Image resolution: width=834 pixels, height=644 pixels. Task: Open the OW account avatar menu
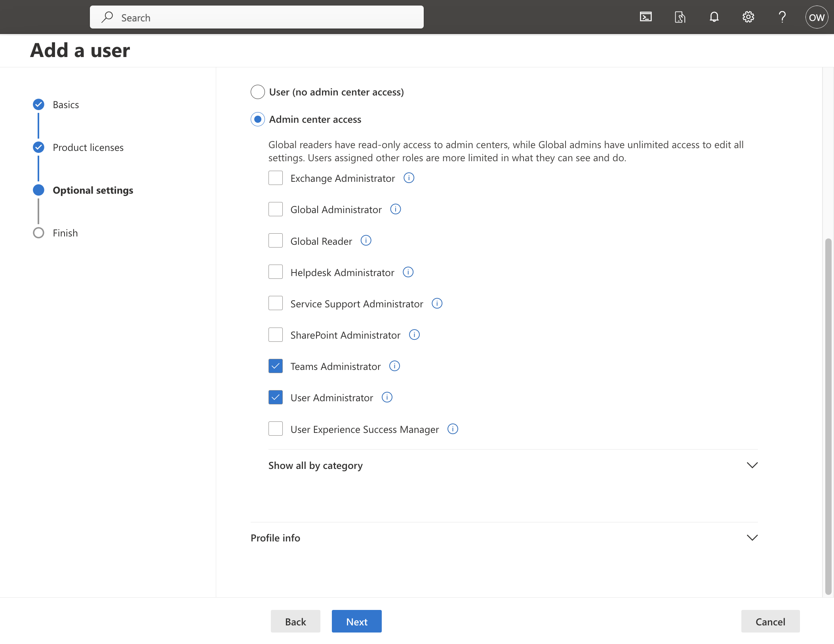pyautogui.click(x=817, y=17)
